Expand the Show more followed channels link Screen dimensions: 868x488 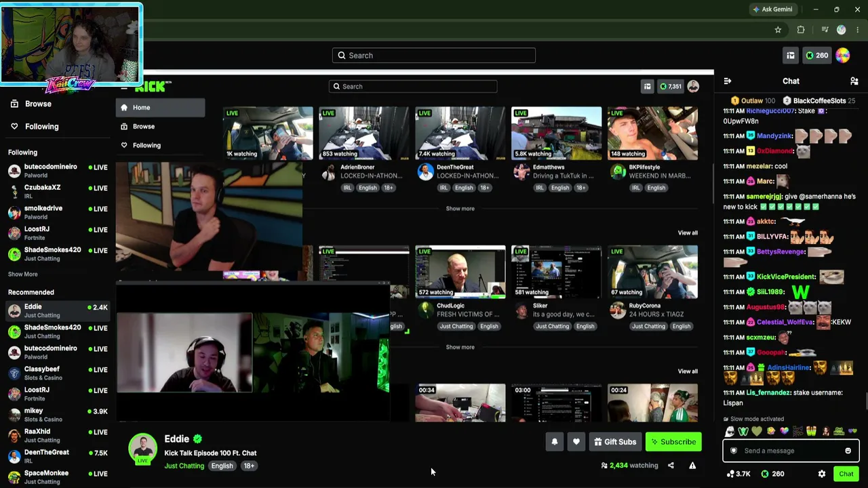point(23,274)
